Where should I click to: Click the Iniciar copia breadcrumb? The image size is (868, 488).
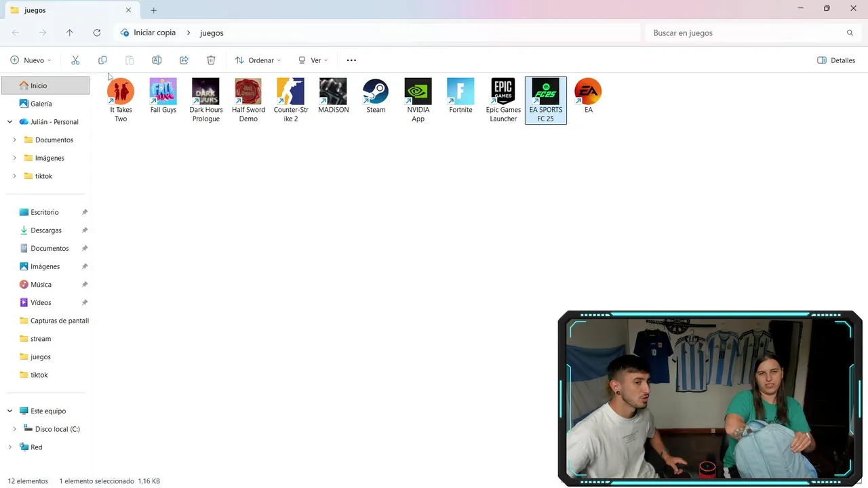(155, 33)
